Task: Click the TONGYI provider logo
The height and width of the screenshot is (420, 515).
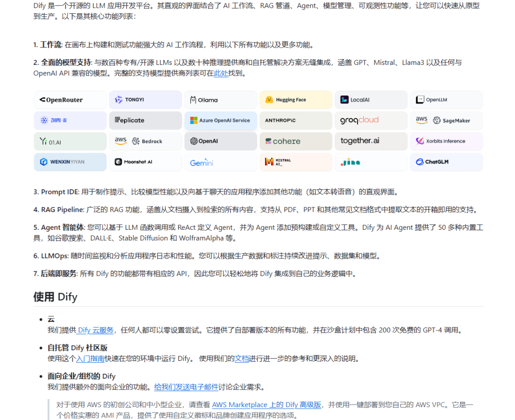Action: pos(145,100)
